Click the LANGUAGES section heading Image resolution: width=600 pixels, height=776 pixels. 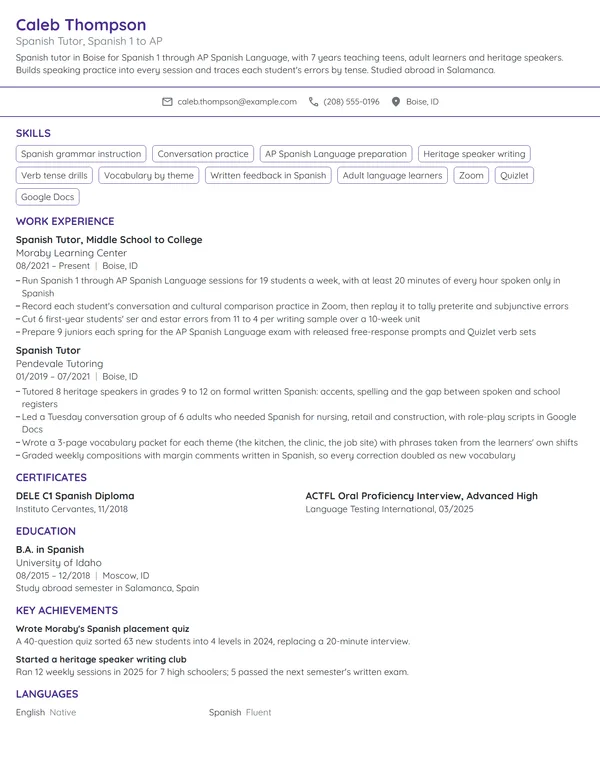[x=47, y=694]
